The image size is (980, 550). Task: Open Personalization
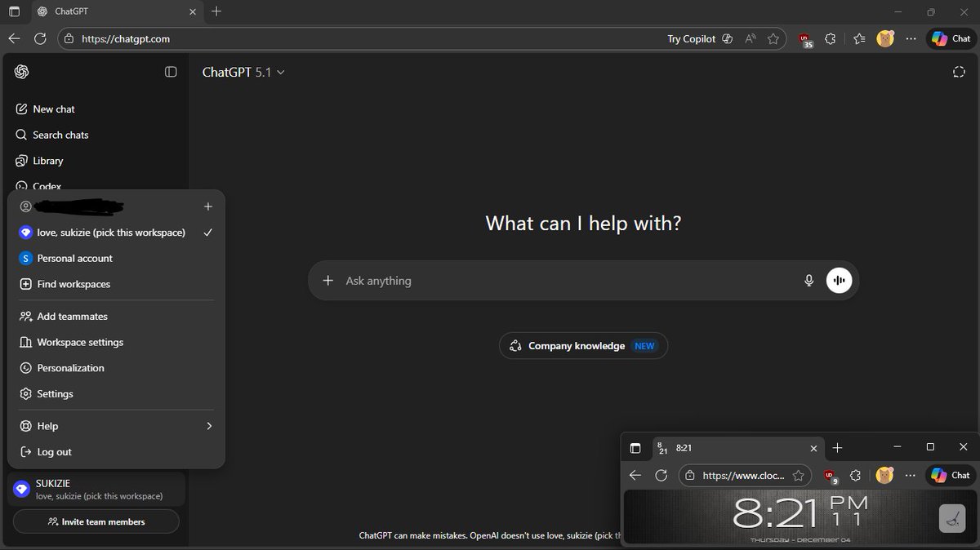tap(116, 368)
